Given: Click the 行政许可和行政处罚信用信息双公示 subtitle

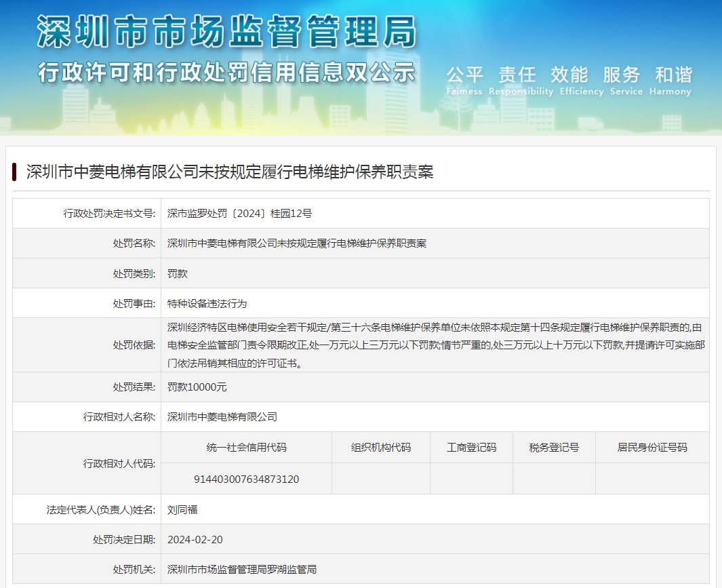Looking at the screenshot, I should 226,72.
